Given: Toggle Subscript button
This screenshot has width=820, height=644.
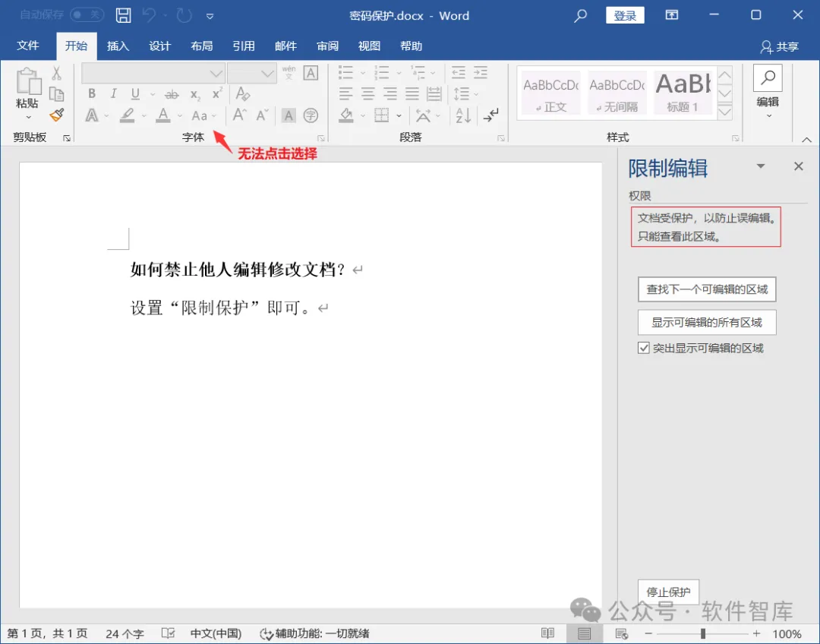Looking at the screenshot, I should tap(195, 95).
